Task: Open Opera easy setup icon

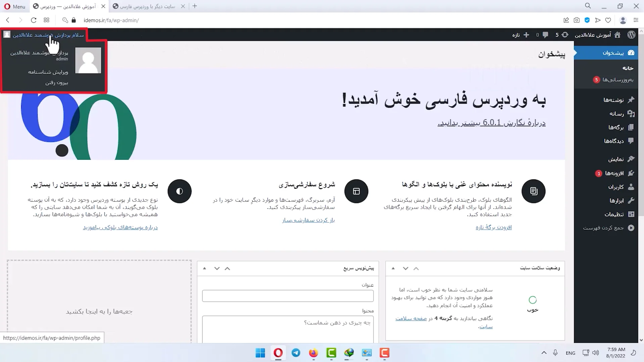Action: (636, 20)
